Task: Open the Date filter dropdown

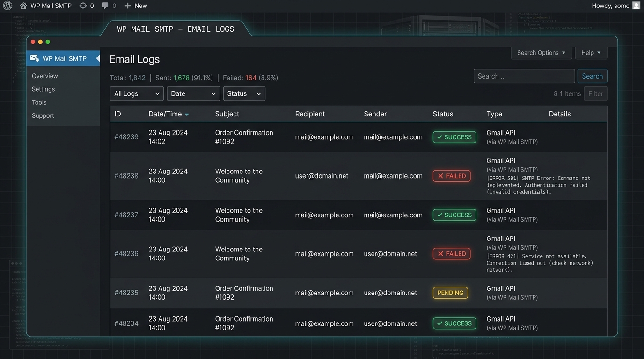Action: 193,93
